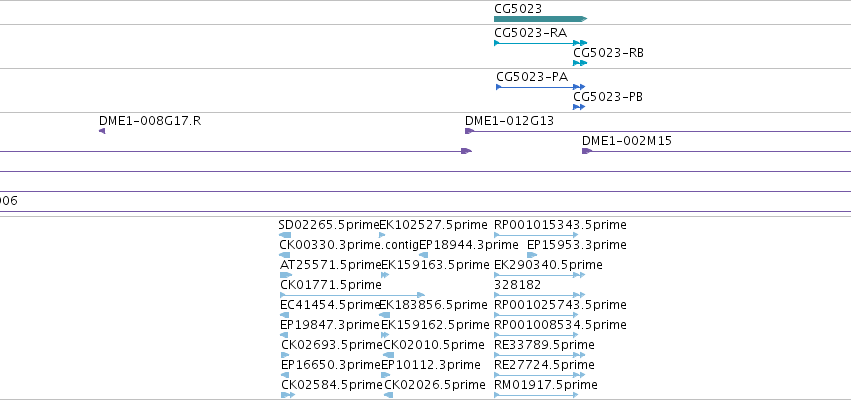Select the CG5023 gene bar
851x400 pixels.
pos(541,19)
